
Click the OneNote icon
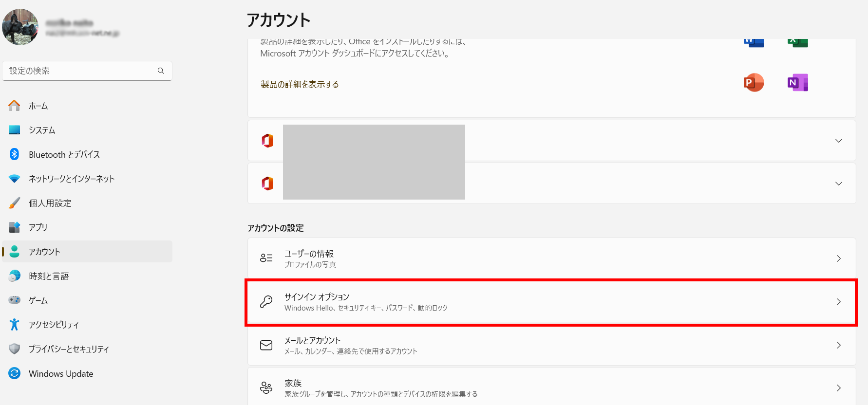point(797,82)
